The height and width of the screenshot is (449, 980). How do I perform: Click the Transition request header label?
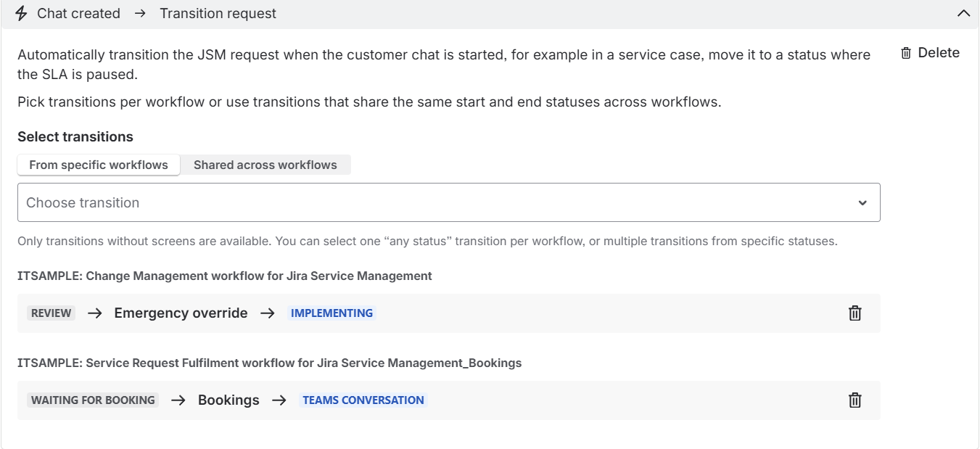pyautogui.click(x=218, y=14)
